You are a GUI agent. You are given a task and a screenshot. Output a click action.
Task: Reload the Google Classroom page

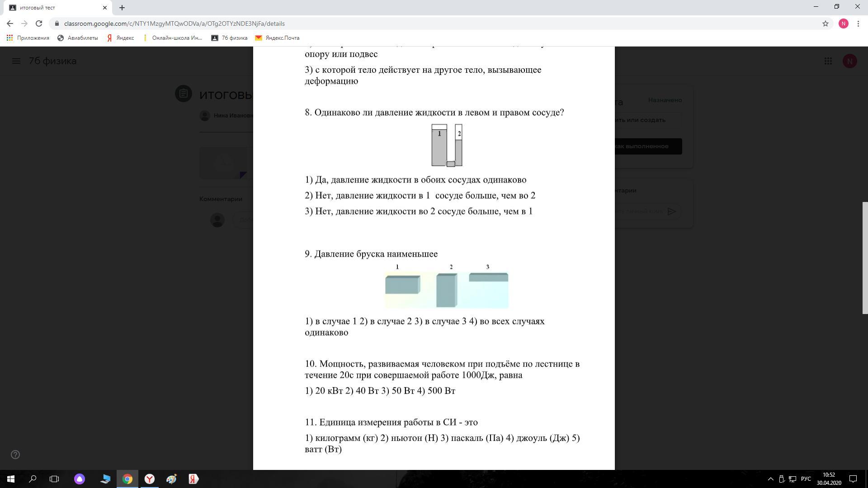click(39, 23)
